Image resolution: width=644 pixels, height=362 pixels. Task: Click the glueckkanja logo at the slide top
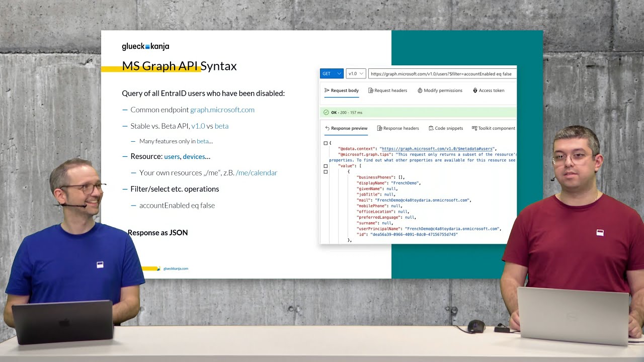point(145,46)
